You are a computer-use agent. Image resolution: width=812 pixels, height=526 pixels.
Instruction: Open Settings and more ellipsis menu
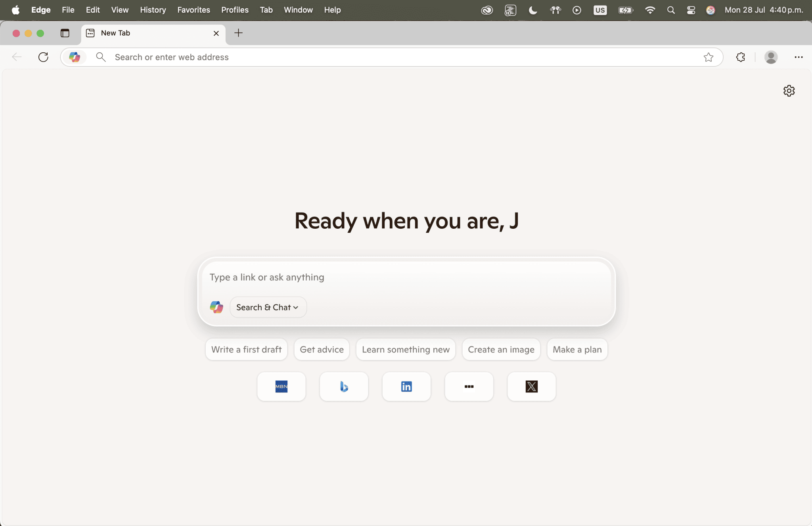point(799,57)
